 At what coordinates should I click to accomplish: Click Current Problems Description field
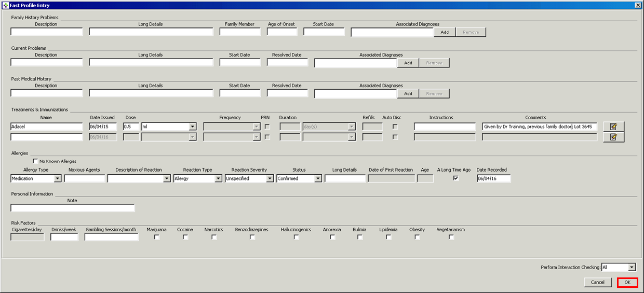(x=47, y=62)
